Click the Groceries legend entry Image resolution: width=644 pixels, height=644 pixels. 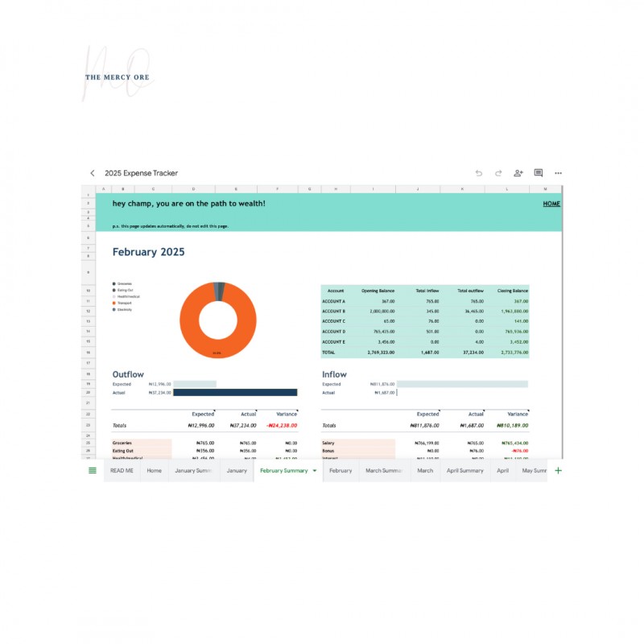[122, 283]
